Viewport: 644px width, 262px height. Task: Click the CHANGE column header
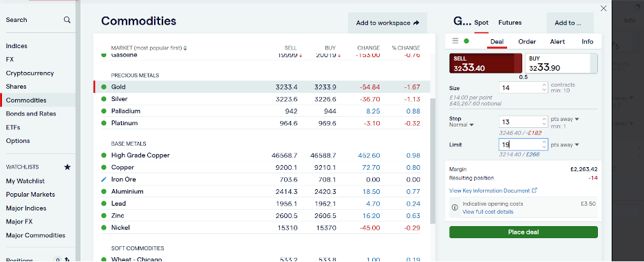click(368, 48)
